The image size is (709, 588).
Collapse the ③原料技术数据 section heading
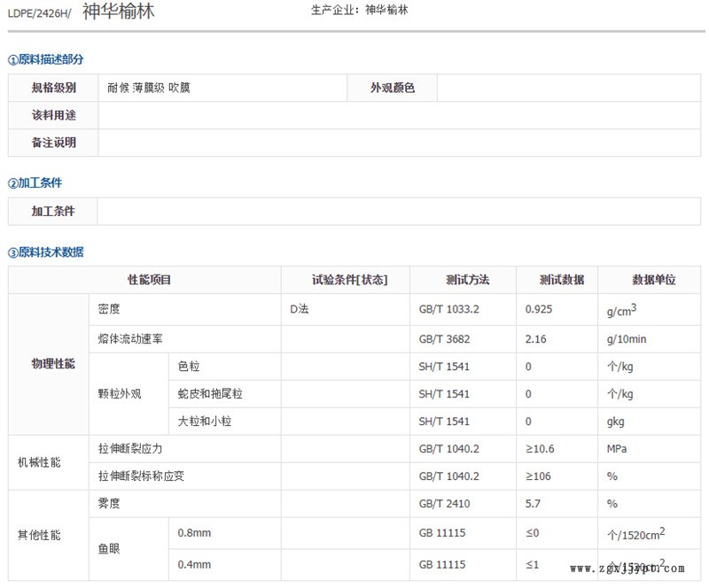point(46,252)
